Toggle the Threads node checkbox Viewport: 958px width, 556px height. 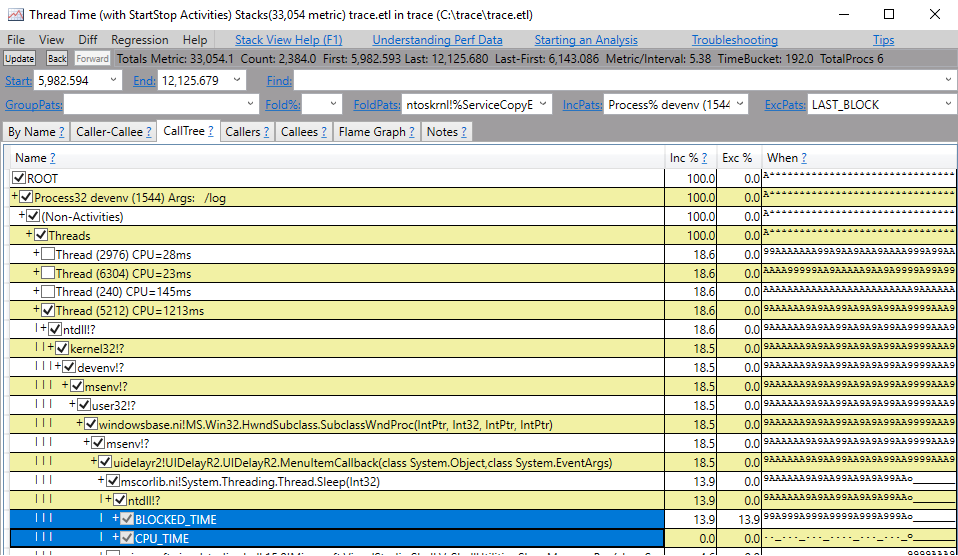[x=41, y=235]
